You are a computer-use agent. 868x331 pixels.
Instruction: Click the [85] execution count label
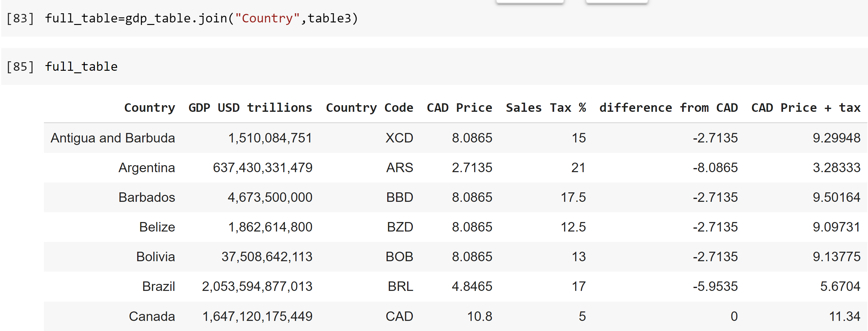coord(20,67)
